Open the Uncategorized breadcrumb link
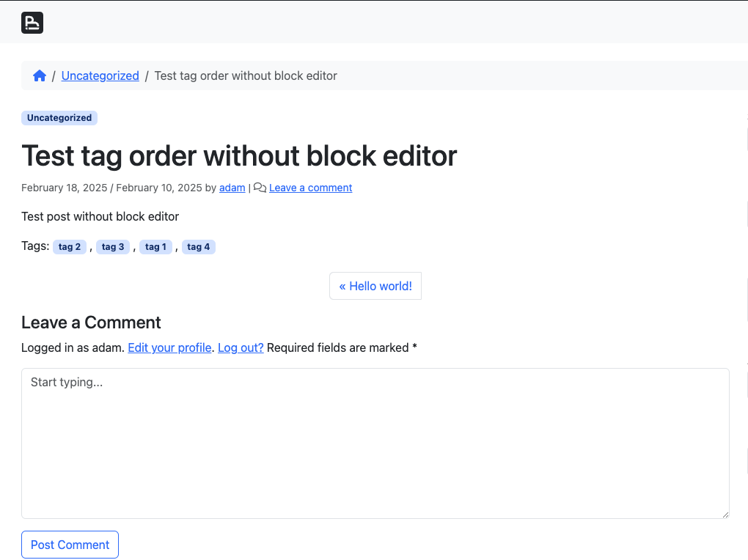The width and height of the screenshot is (748, 560). click(x=100, y=75)
